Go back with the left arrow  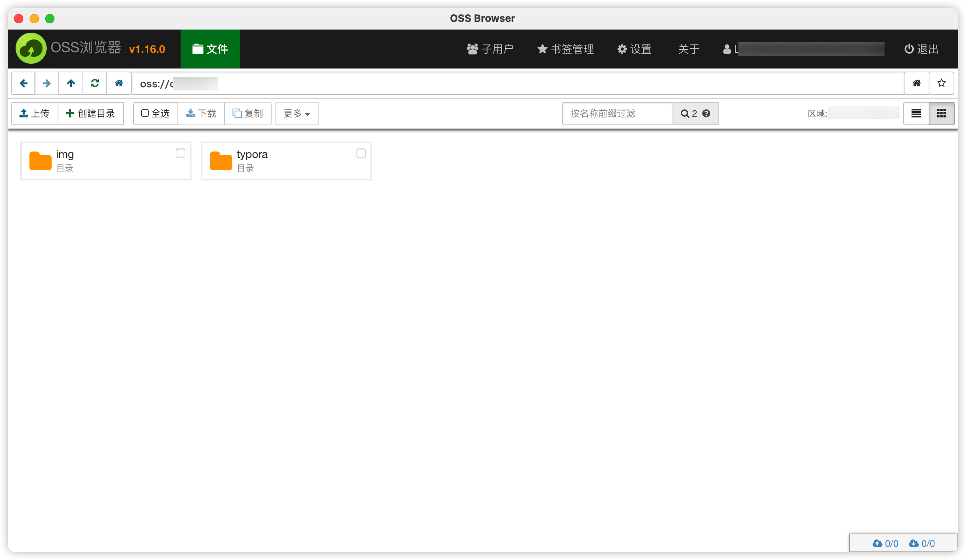[23, 83]
